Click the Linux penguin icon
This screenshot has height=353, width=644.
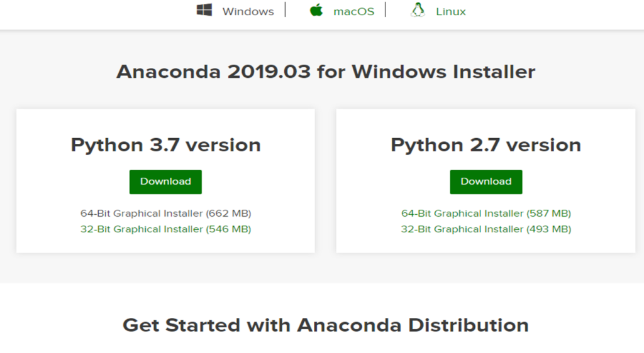pos(418,10)
